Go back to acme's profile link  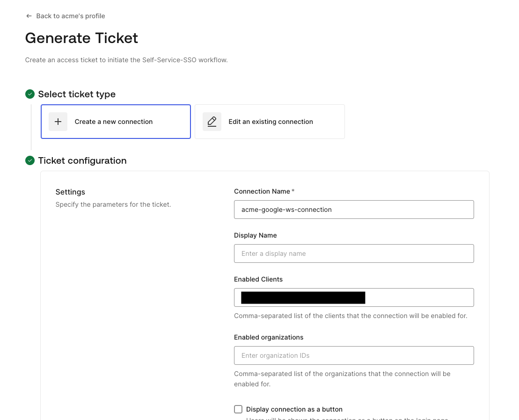70,16
